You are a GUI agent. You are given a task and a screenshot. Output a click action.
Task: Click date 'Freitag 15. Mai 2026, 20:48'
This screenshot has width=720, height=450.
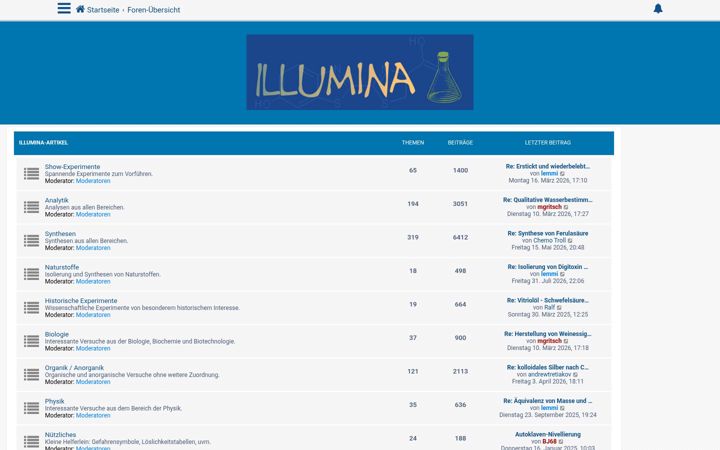[547, 248]
